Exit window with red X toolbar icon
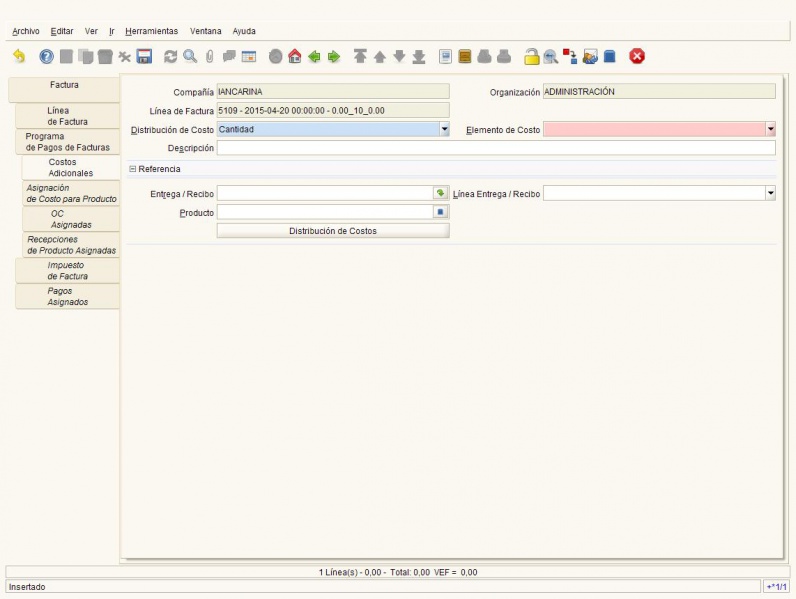Image resolution: width=796 pixels, height=599 pixels. [637, 56]
